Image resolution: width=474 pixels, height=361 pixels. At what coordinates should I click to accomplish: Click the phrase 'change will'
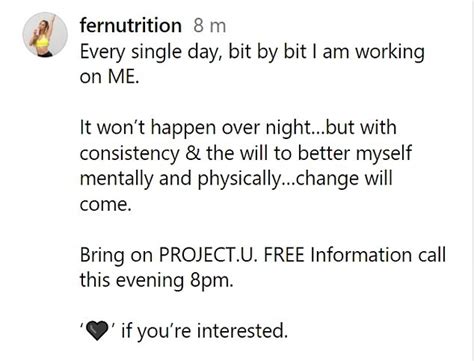344,179
